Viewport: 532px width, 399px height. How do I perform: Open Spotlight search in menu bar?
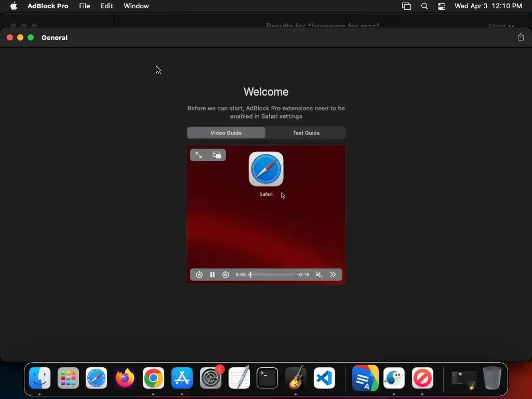click(424, 6)
